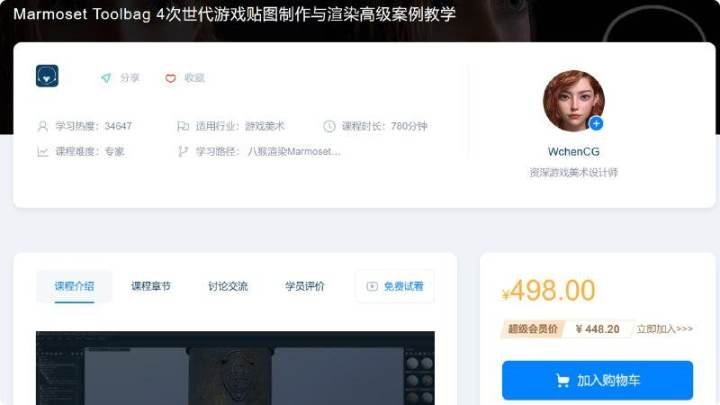Image resolution: width=720 pixels, height=405 pixels.
Task: Click the learning popularity person icon
Action: click(x=43, y=126)
